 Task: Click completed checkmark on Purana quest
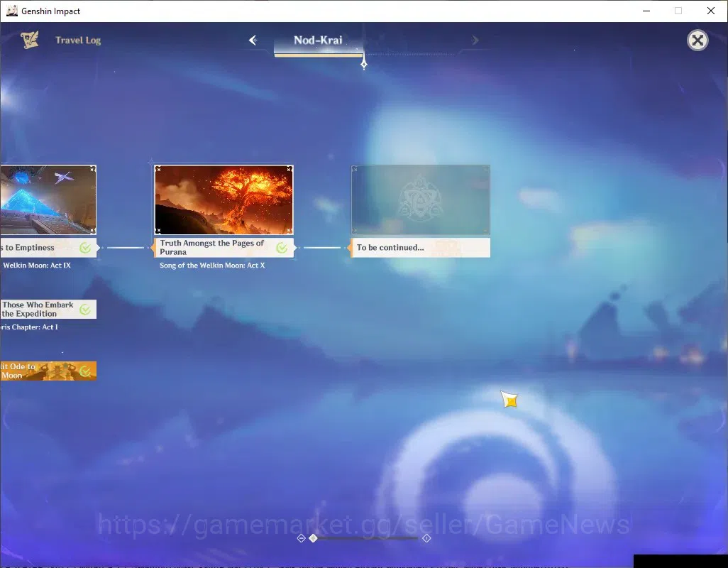click(282, 248)
